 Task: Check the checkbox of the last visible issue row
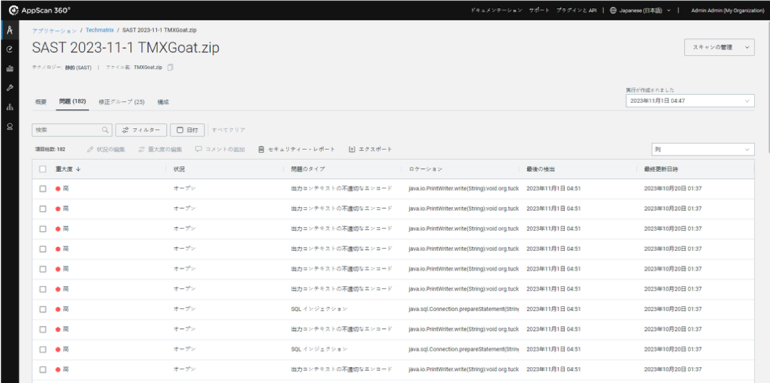(43, 369)
